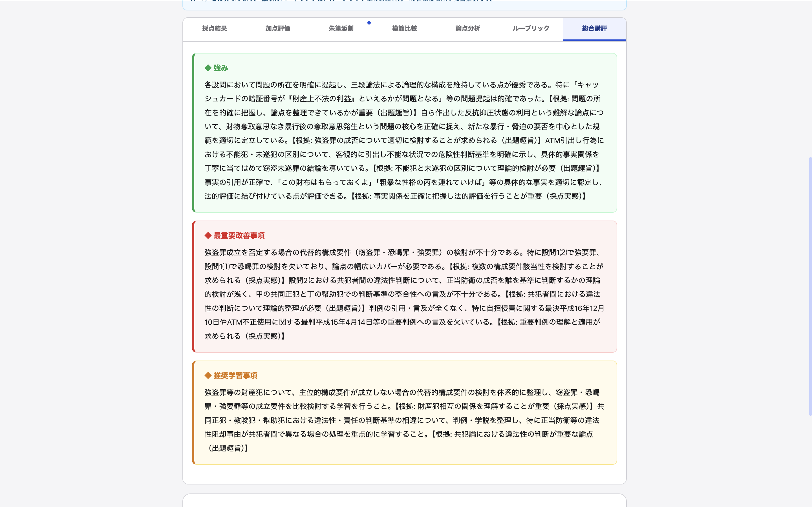Open the 論点分析 analysis tab icon
The width and height of the screenshot is (812, 507).
(467, 29)
